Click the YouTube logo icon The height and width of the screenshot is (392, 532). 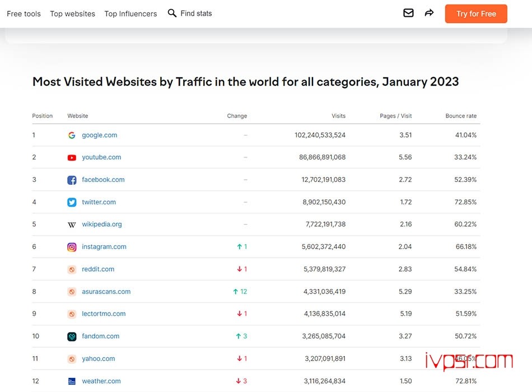coord(72,157)
